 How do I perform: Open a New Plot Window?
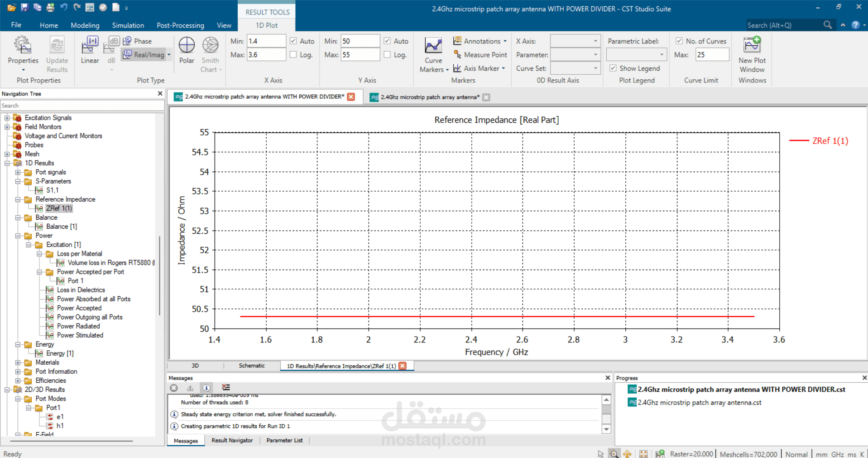[x=752, y=55]
